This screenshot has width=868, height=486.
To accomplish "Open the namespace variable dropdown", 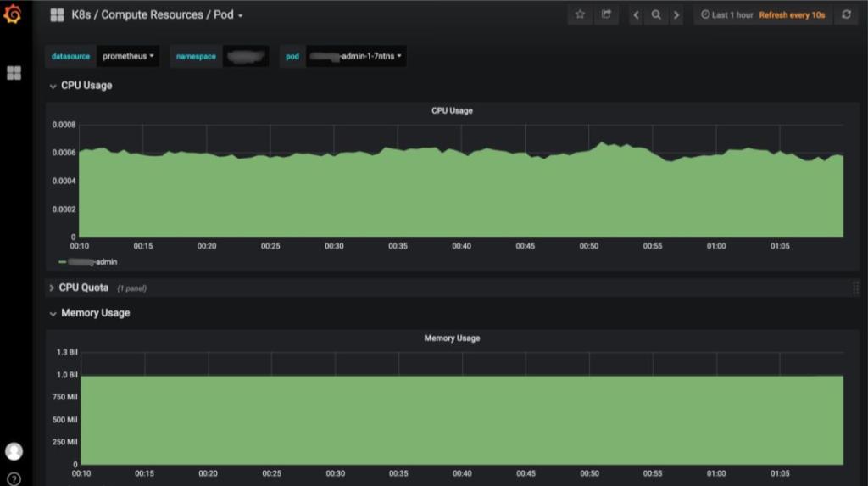I will [247, 56].
